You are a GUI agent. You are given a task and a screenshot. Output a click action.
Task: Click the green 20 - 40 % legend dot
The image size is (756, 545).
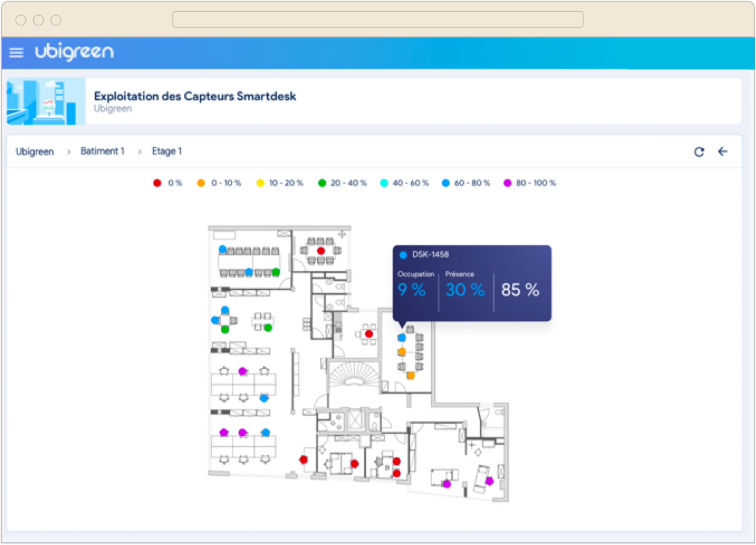click(x=322, y=183)
